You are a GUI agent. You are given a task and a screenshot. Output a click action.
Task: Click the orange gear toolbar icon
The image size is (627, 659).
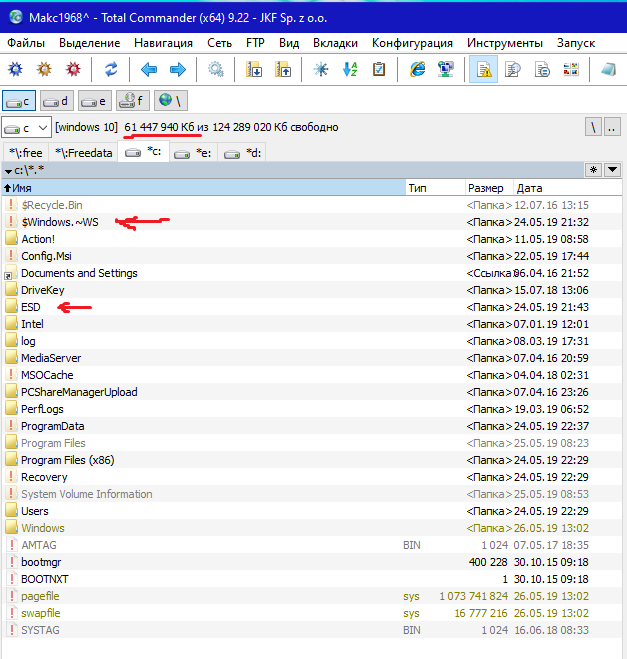point(44,69)
